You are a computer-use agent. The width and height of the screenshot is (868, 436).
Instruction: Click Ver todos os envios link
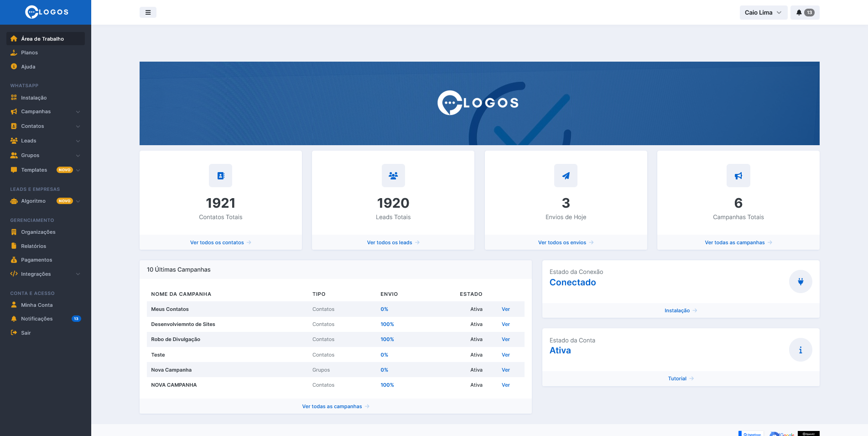tap(566, 242)
